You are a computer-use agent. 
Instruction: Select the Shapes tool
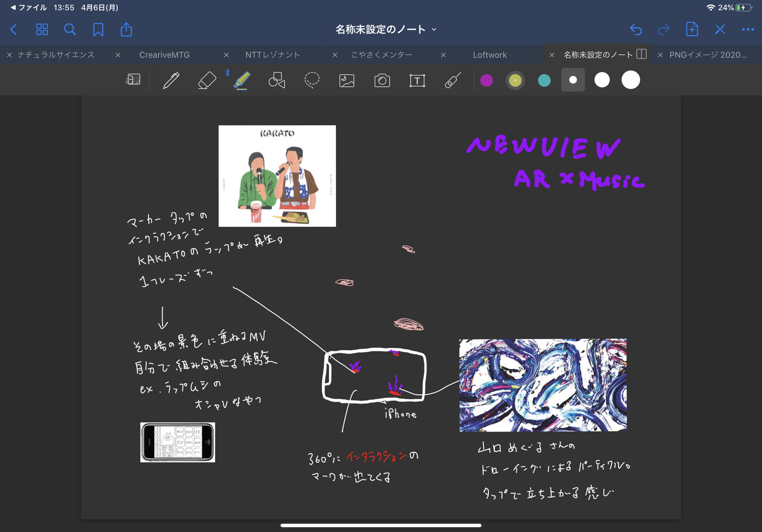[x=276, y=80]
